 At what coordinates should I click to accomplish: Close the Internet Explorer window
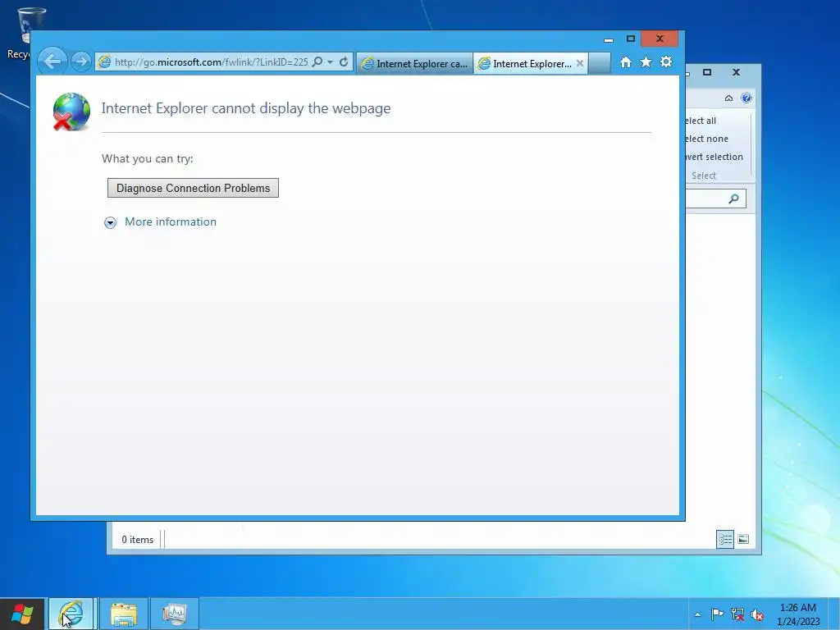pyautogui.click(x=660, y=39)
